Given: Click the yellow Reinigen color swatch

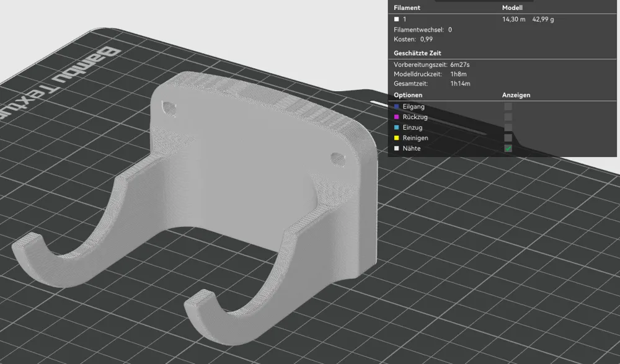Looking at the screenshot, I should (x=397, y=138).
